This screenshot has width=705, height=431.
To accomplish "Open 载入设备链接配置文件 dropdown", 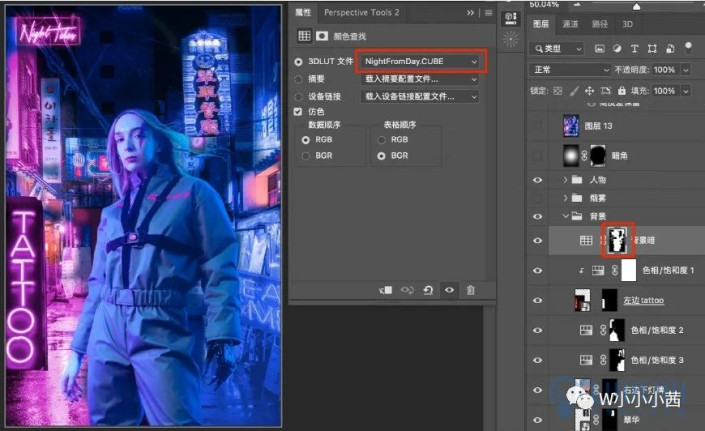I will click(x=419, y=97).
